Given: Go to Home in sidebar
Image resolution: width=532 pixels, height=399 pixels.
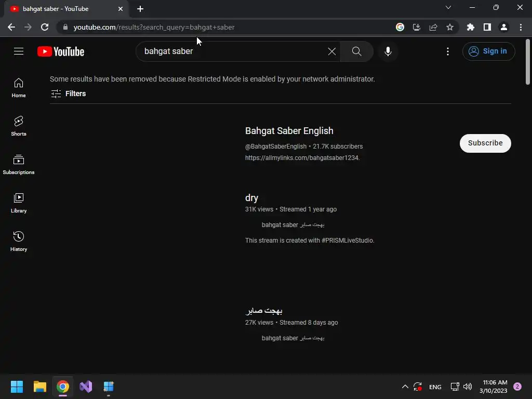Looking at the screenshot, I should [19, 88].
